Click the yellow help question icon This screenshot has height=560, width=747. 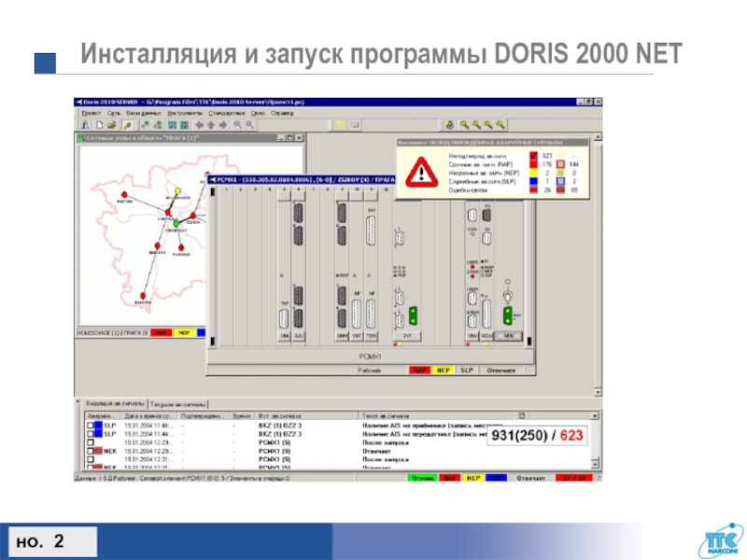(339, 125)
